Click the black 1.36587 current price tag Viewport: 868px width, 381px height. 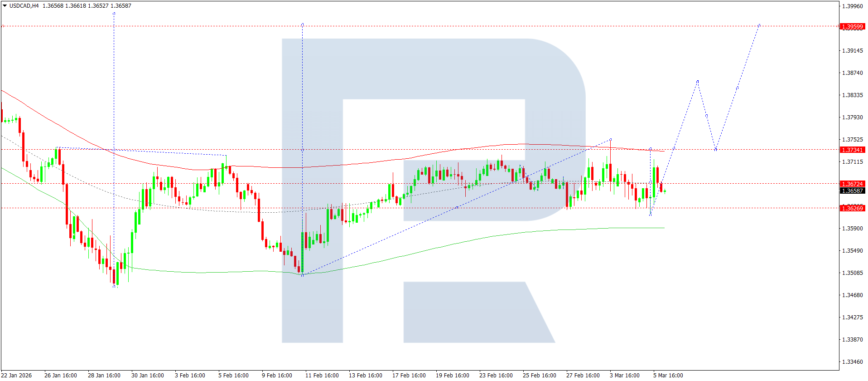point(852,191)
